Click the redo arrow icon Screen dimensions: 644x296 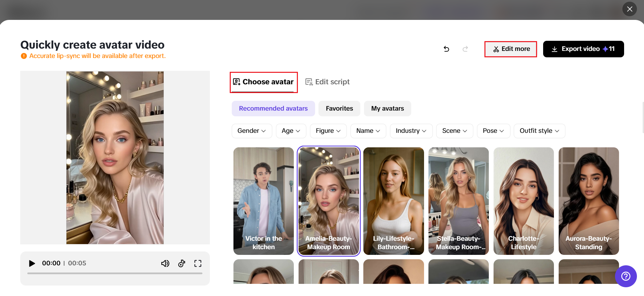tap(465, 49)
